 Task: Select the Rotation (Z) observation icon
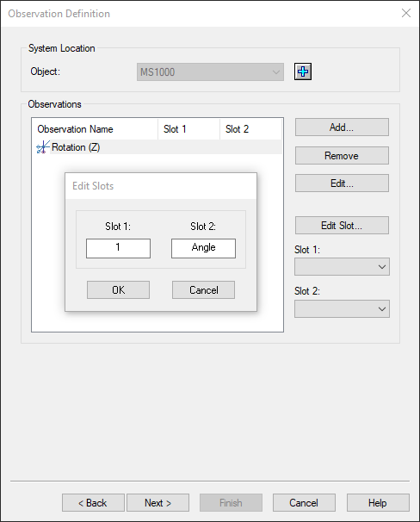43,147
